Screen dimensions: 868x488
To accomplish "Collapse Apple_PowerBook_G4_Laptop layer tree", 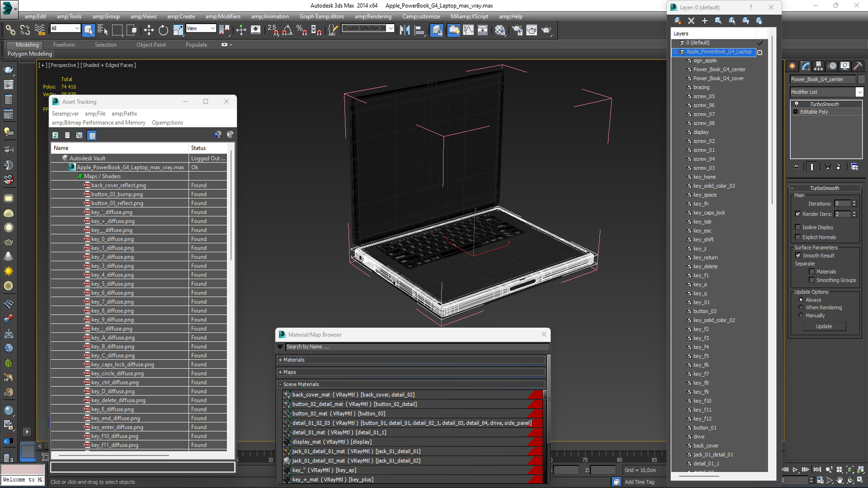I will coord(675,52).
